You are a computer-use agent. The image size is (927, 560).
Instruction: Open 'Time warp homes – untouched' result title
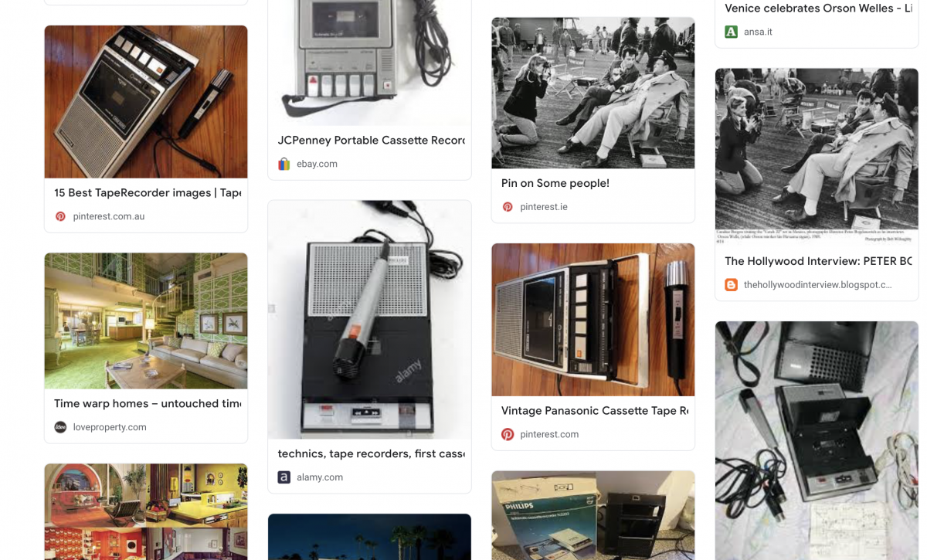pyautogui.click(x=148, y=403)
